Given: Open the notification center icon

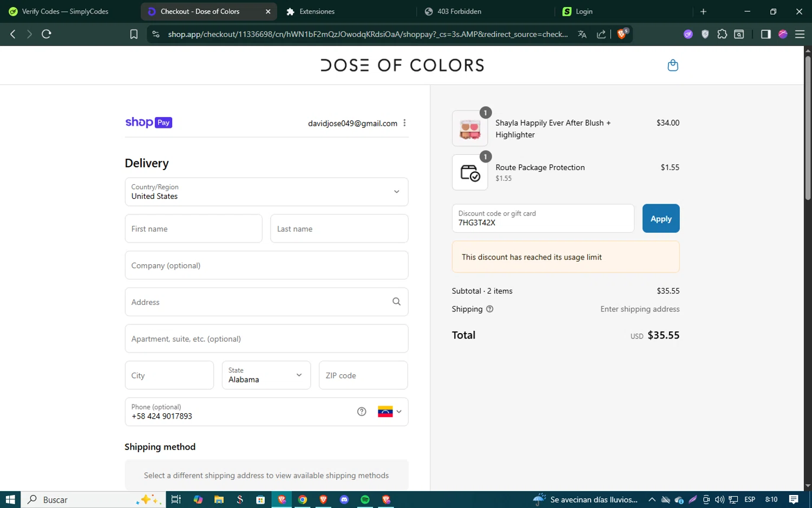Looking at the screenshot, I should tap(794, 499).
